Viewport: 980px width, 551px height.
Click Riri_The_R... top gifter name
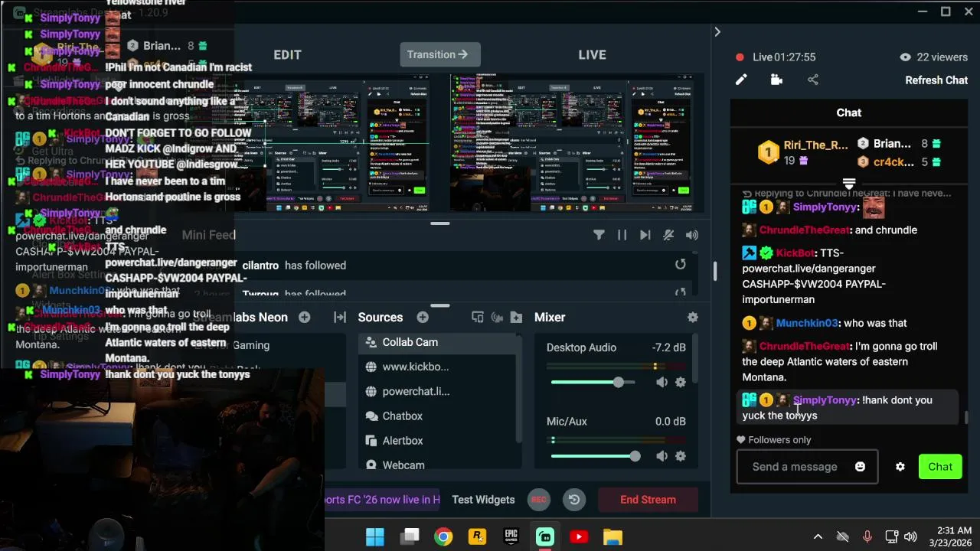click(815, 145)
